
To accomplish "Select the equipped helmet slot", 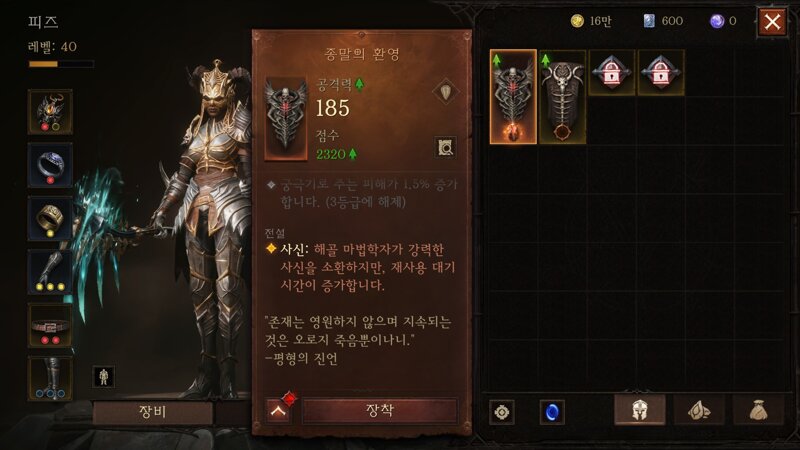I will 50,112.
